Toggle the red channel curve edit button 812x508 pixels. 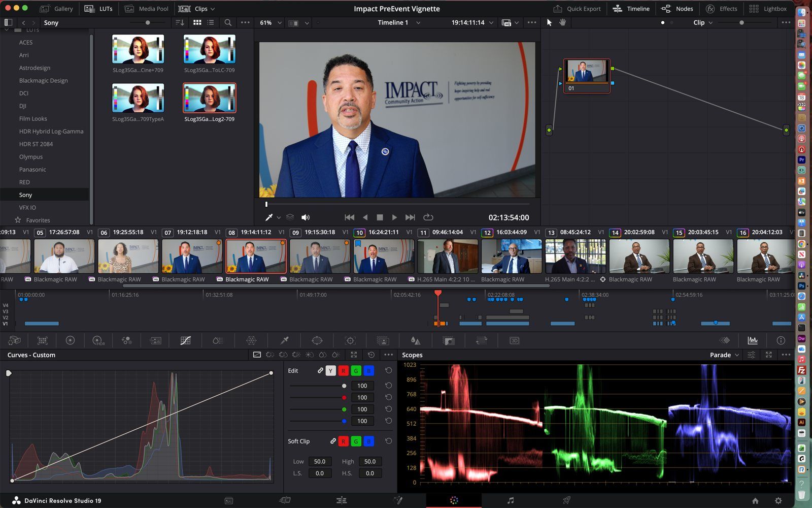click(x=344, y=371)
